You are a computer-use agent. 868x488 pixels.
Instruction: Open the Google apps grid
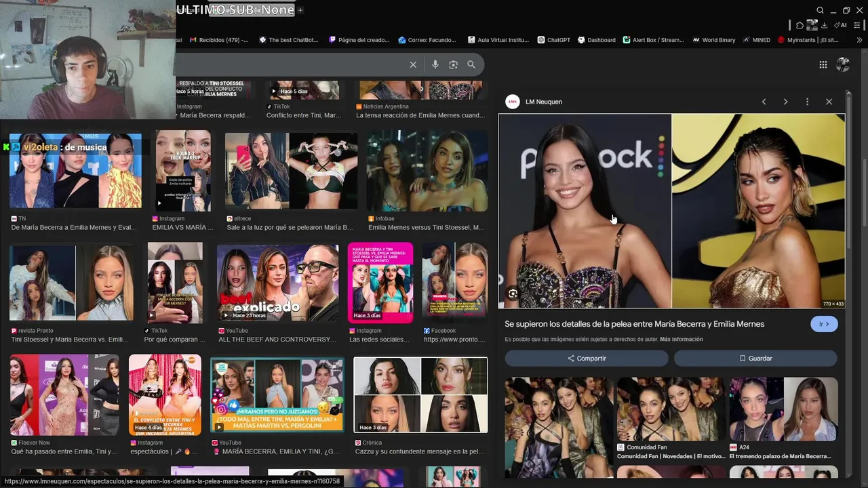(x=823, y=64)
